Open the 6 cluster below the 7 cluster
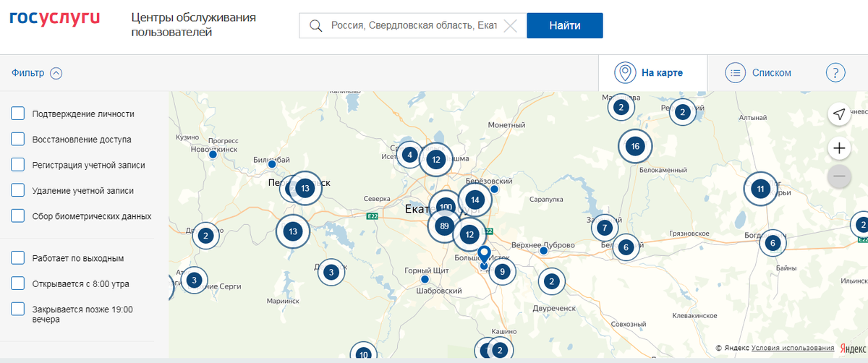Screen dimensions: 868x363 click(x=626, y=247)
